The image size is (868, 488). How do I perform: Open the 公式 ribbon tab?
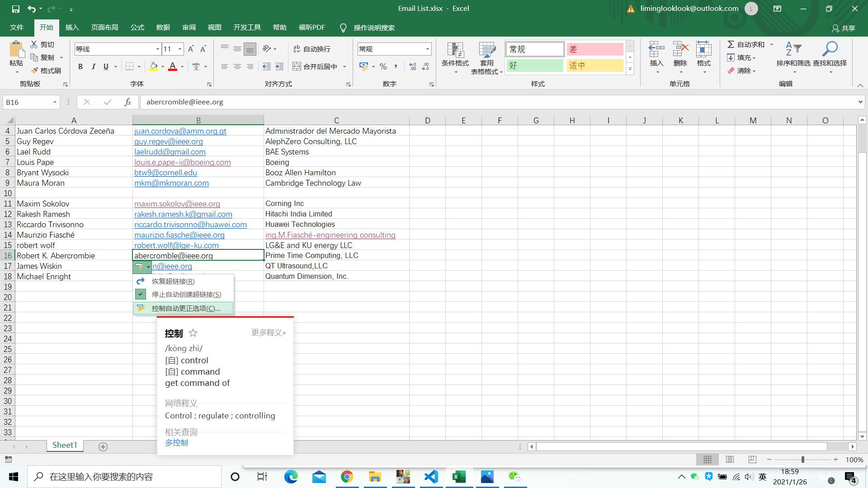[137, 28]
